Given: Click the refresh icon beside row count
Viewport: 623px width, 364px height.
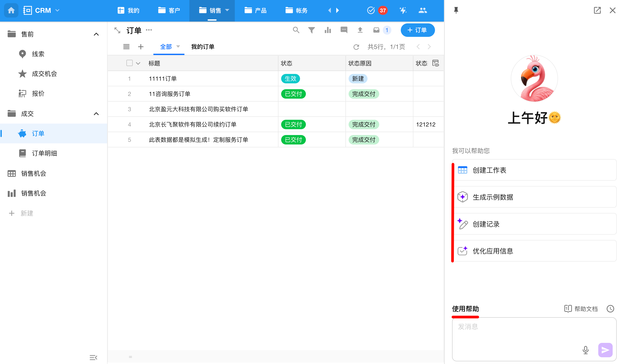Looking at the screenshot, I should [356, 47].
